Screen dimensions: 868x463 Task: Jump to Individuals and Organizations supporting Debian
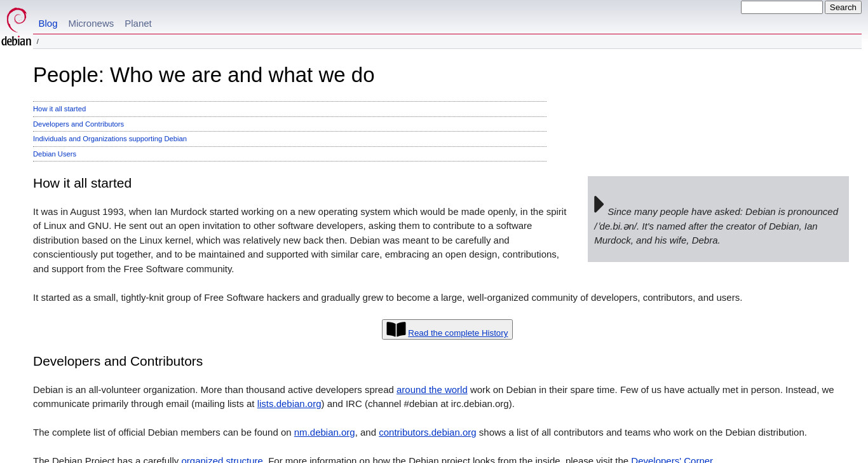[x=110, y=139]
